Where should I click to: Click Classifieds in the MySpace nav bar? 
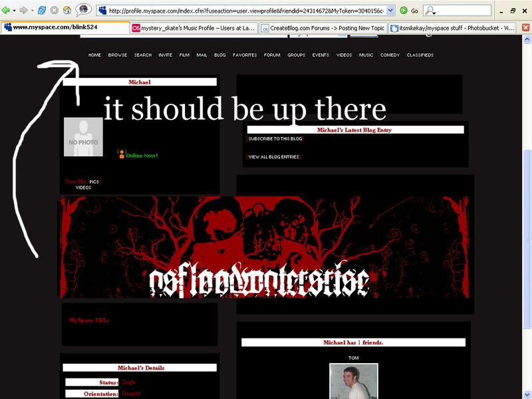tap(420, 55)
